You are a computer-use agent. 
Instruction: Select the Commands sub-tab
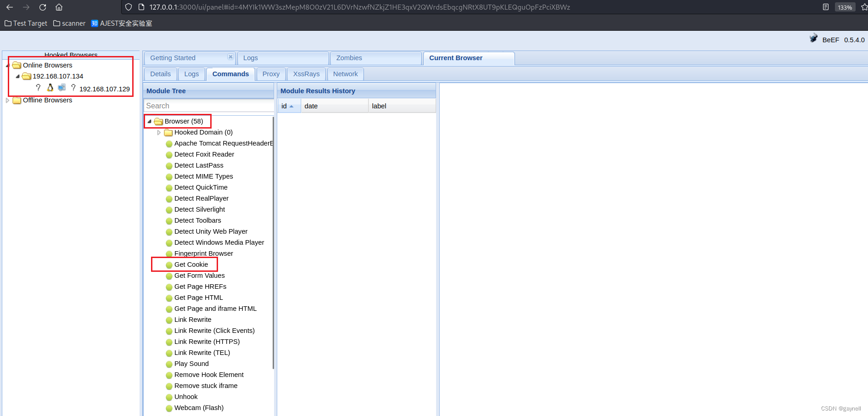pyautogui.click(x=230, y=74)
